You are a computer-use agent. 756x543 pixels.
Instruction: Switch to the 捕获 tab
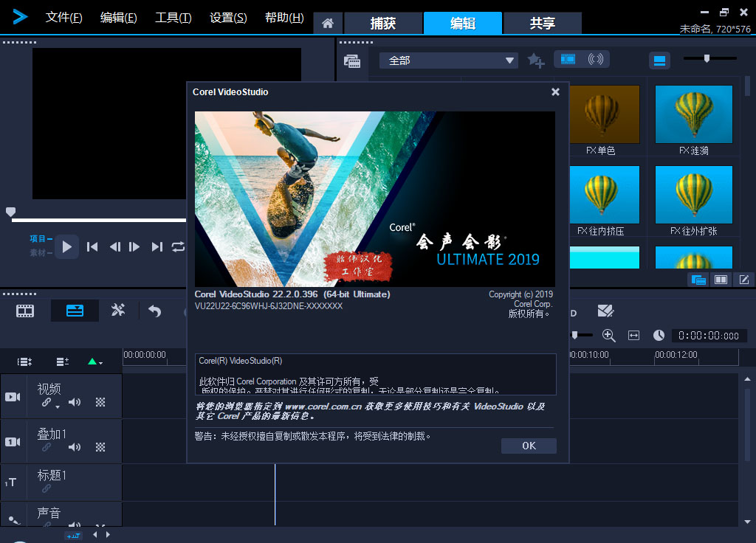(x=383, y=23)
